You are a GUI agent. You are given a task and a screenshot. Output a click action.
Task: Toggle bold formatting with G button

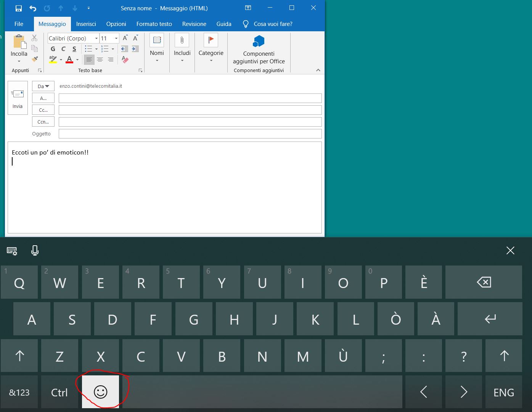tap(53, 49)
